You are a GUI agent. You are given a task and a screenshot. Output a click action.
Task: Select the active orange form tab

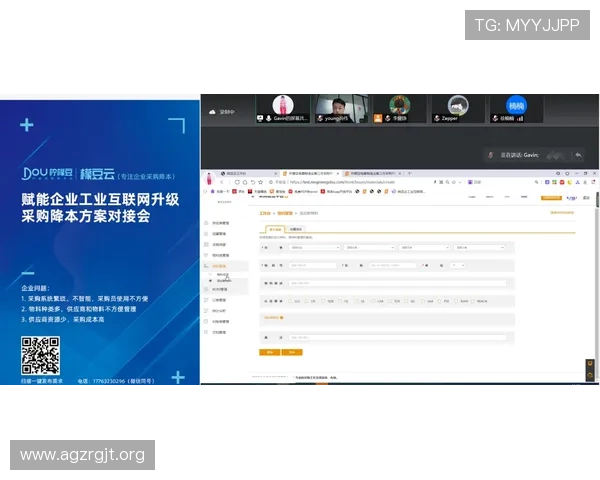[275, 229]
